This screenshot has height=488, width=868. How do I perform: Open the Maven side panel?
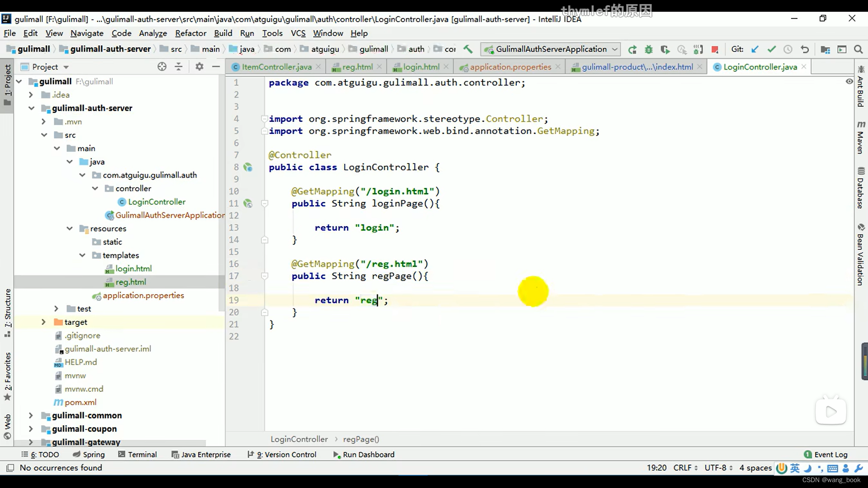point(860,137)
